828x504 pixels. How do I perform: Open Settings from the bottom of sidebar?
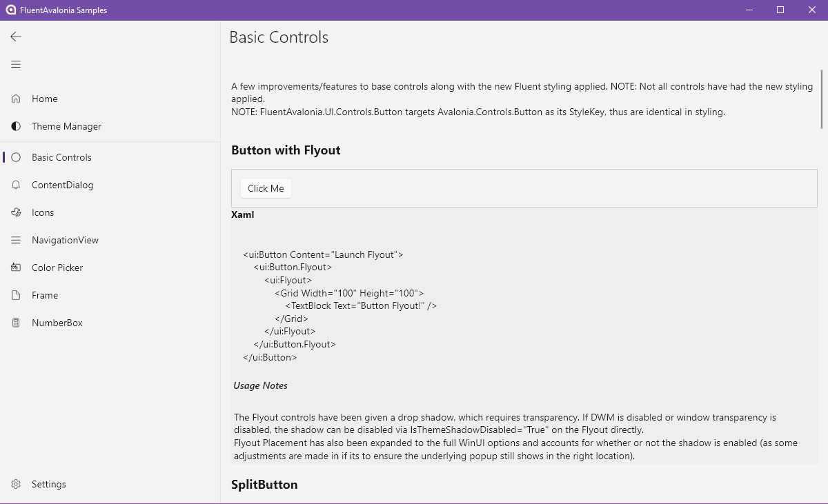pos(110,484)
